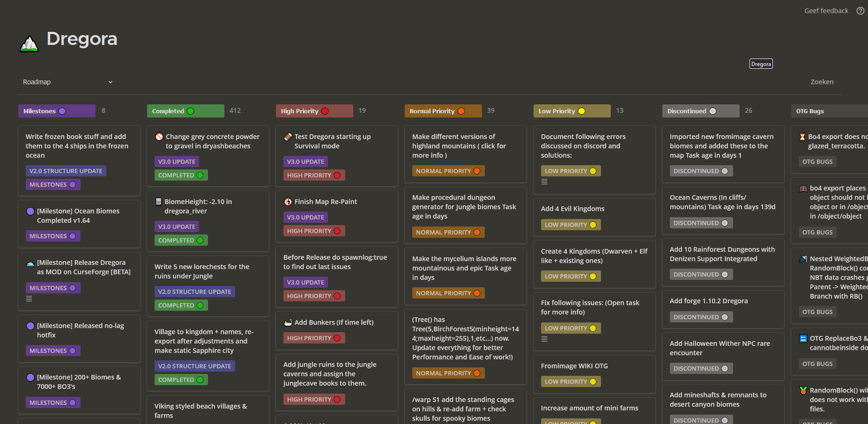This screenshot has height=424, width=868.
Task: Click the Zoeken search field
Action: coord(822,82)
